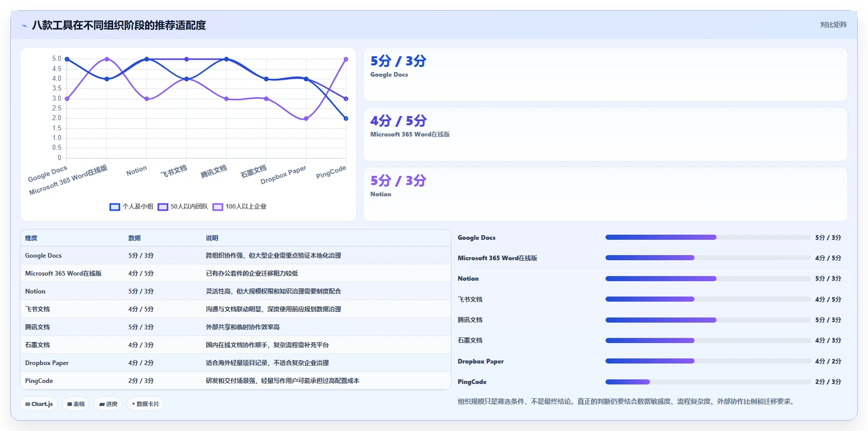Click the Dropbox Paper progress bar

708,361
